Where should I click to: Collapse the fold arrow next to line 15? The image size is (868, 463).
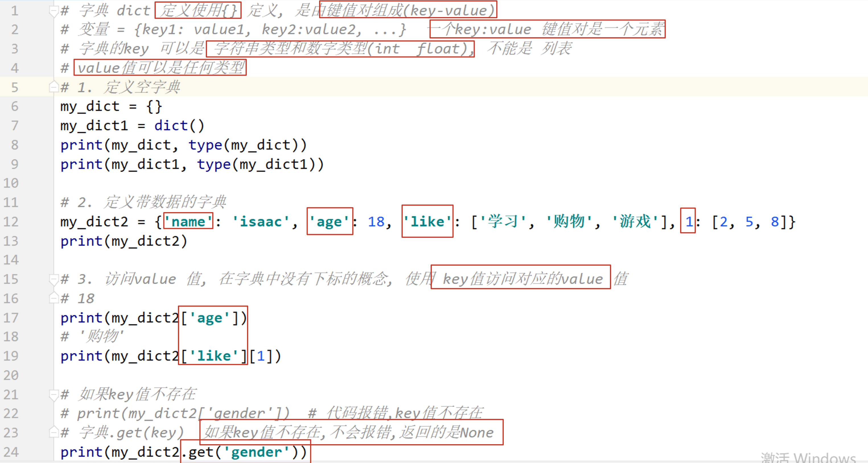click(x=54, y=279)
